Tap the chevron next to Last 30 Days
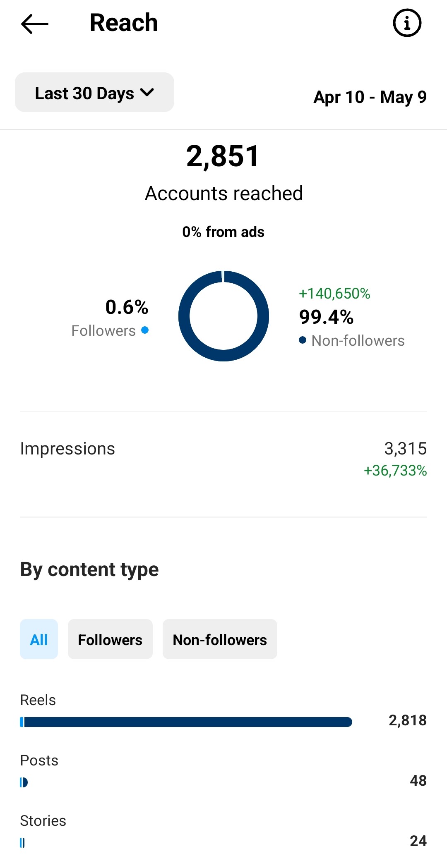 (147, 93)
